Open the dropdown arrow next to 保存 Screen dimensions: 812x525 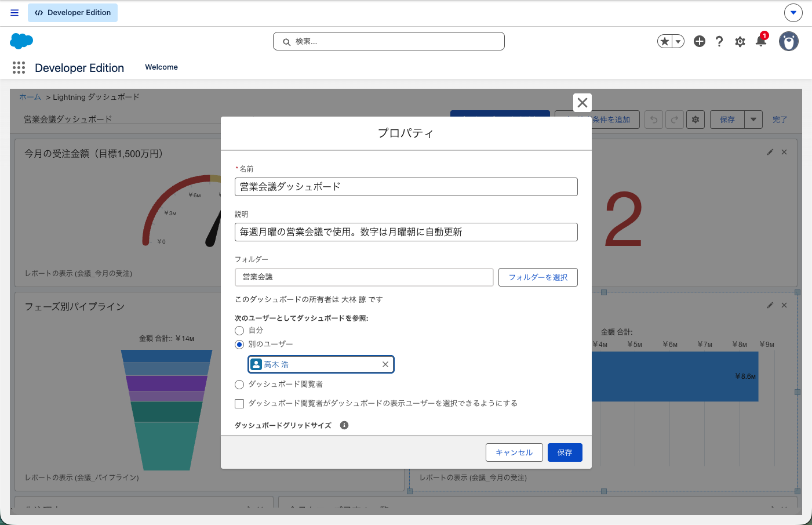click(753, 120)
